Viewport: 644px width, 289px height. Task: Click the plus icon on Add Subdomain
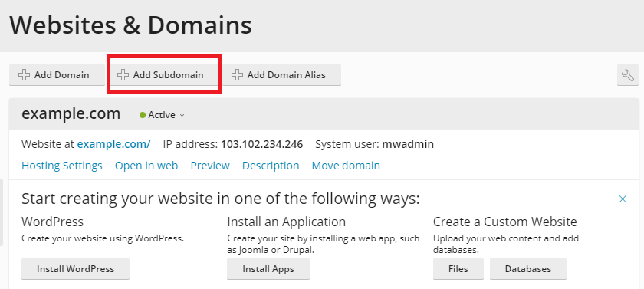click(x=123, y=75)
